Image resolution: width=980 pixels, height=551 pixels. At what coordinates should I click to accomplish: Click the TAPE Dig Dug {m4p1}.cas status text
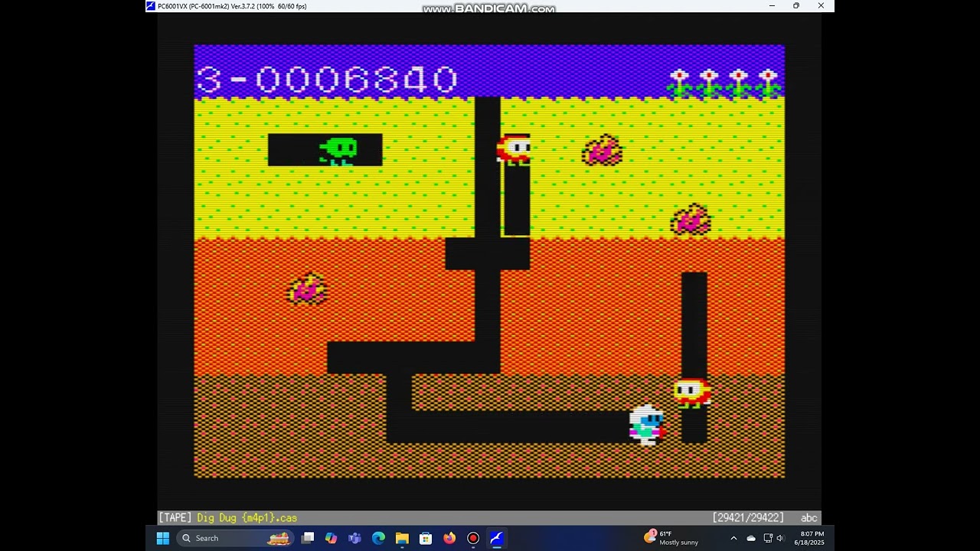[x=227, y=518]
